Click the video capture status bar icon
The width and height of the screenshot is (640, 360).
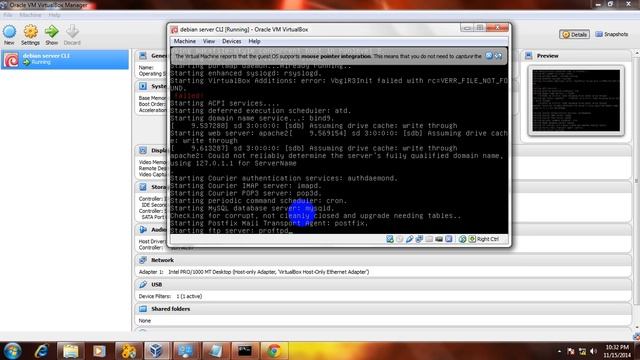439,239
